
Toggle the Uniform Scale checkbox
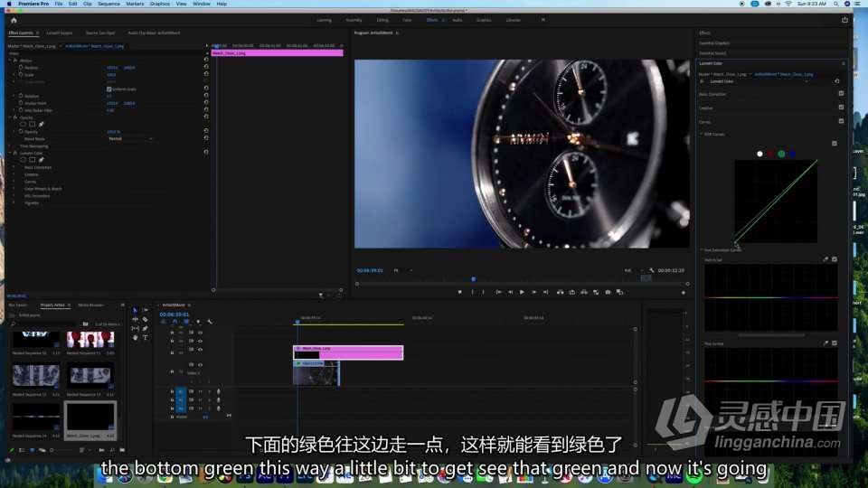[x=109, y=89]
